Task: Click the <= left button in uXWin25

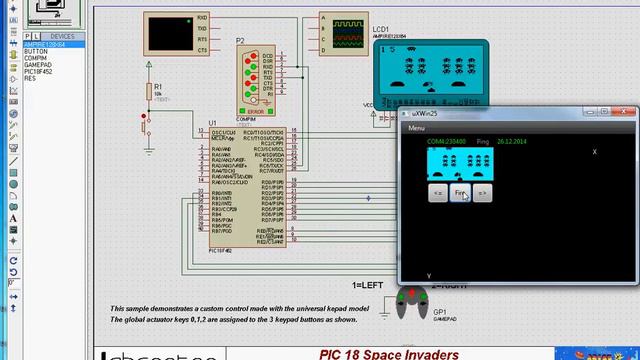Action: 438,193
